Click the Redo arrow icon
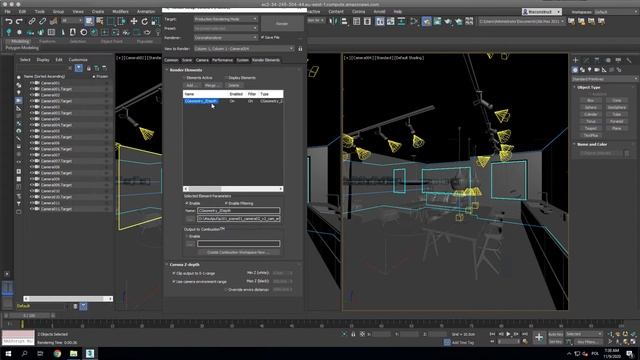The image size is (640, 360). [19, 21]
